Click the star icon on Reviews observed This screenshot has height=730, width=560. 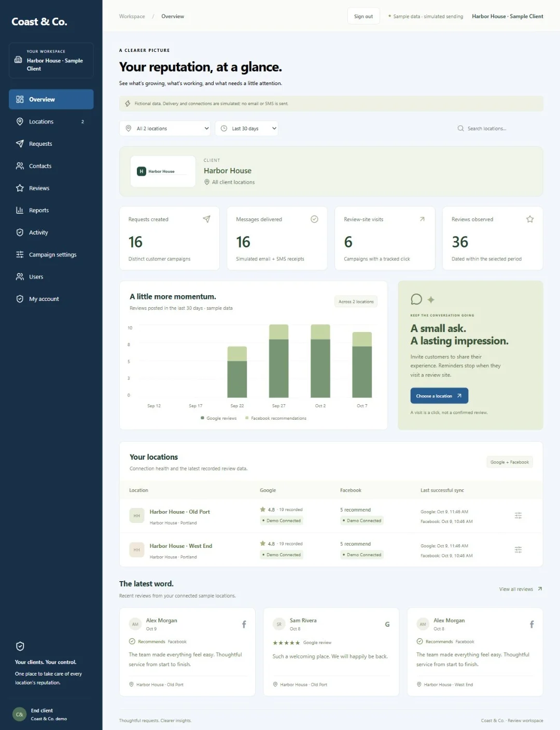click(530, 219)
